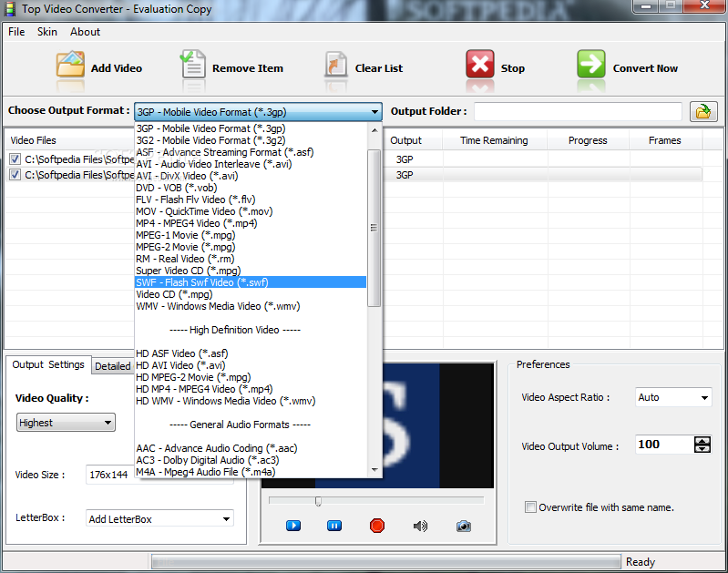Viewport: 728px width, 573px height.
Task: Switch to the Output Settings tab
Action: click(x=48, y=365)
